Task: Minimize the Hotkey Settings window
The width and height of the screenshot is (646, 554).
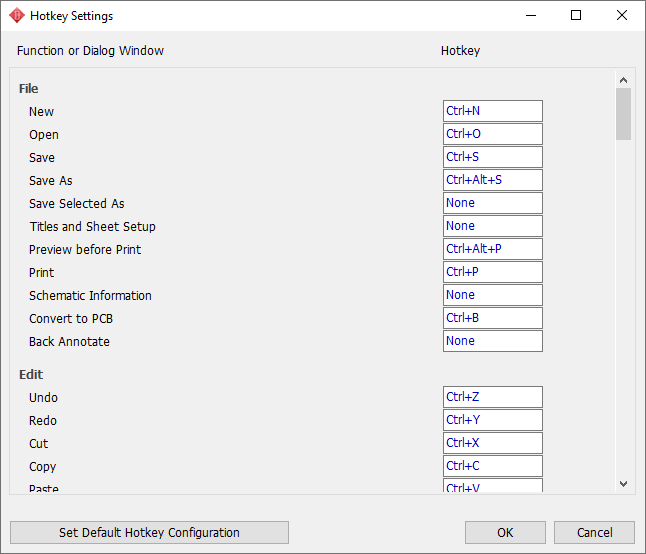Action: pyautogui.click(x=531, y=15)
